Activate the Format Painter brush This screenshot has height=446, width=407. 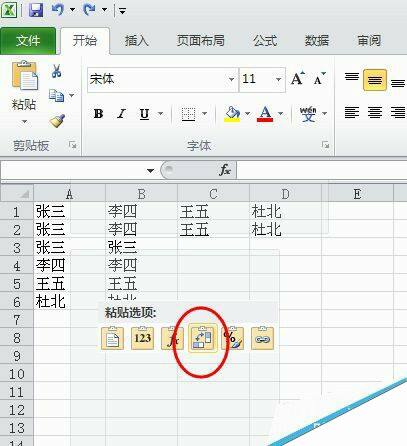[57, 121]
